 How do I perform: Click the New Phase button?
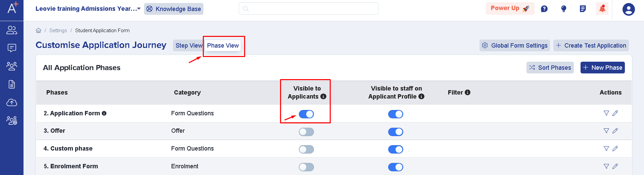tap(602, 68)
